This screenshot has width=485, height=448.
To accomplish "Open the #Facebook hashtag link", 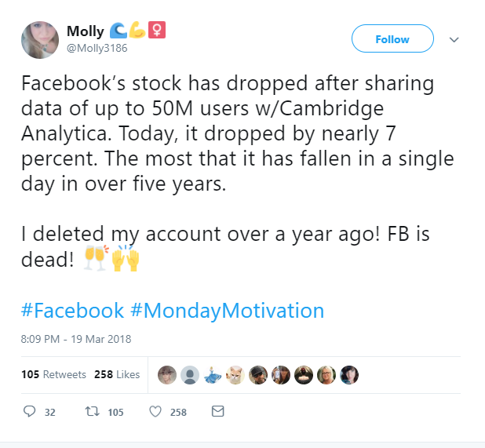I will click(x=73, y=311).
